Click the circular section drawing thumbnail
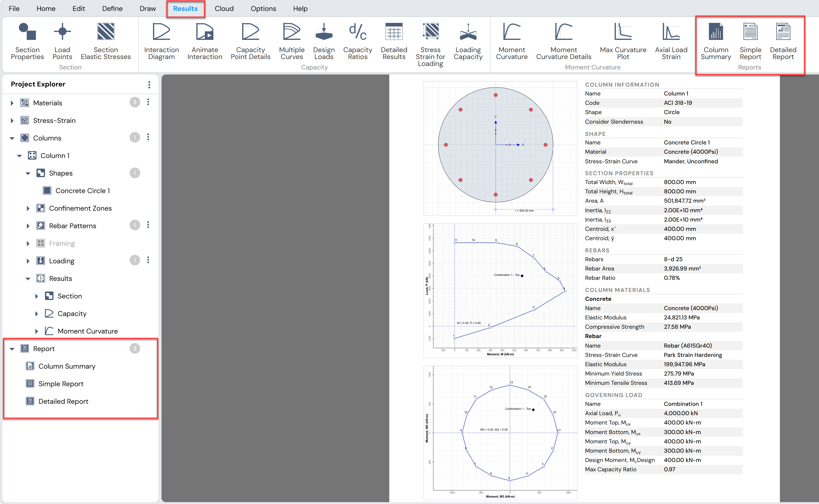Viewport: 819px width, 504px height. [500, 148]
